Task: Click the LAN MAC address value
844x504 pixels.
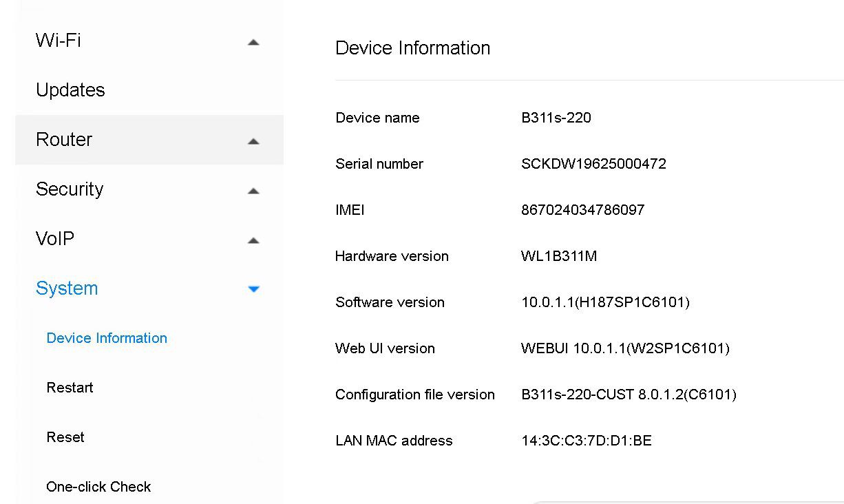Action: (x=586, y=440)
